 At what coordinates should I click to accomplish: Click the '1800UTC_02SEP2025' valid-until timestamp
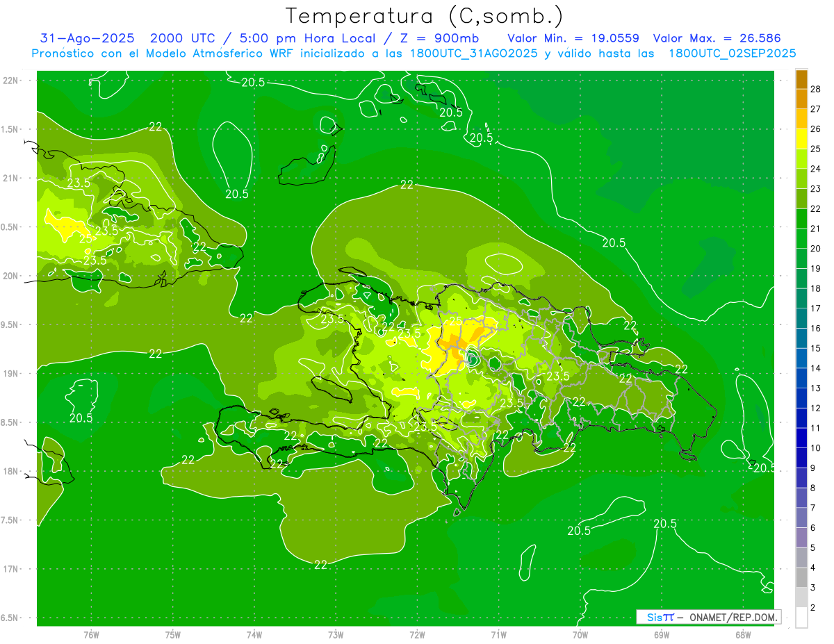click(x=733, y=53)
